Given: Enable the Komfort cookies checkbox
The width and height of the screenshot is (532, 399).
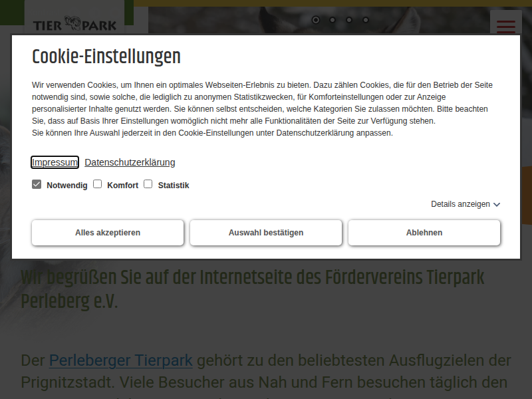Looking at the screenshot, I should click(x=98, y=184).
